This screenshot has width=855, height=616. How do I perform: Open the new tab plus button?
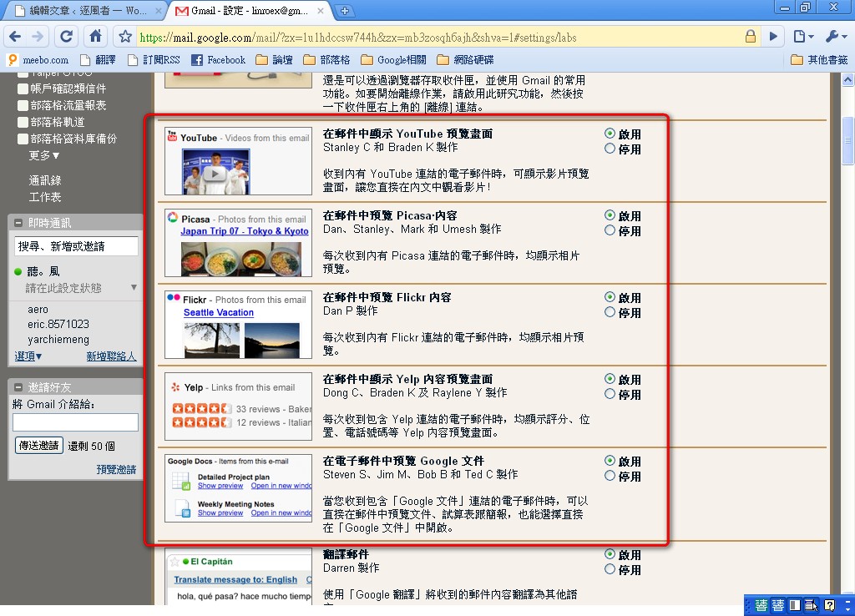(345, 10)
